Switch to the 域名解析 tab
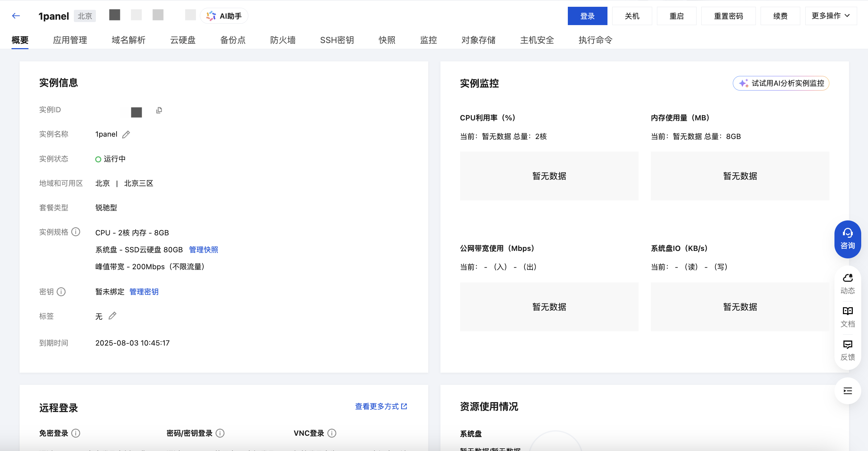Screen dimensions: 868x451 pyautogui.click(x=128, y=40)
